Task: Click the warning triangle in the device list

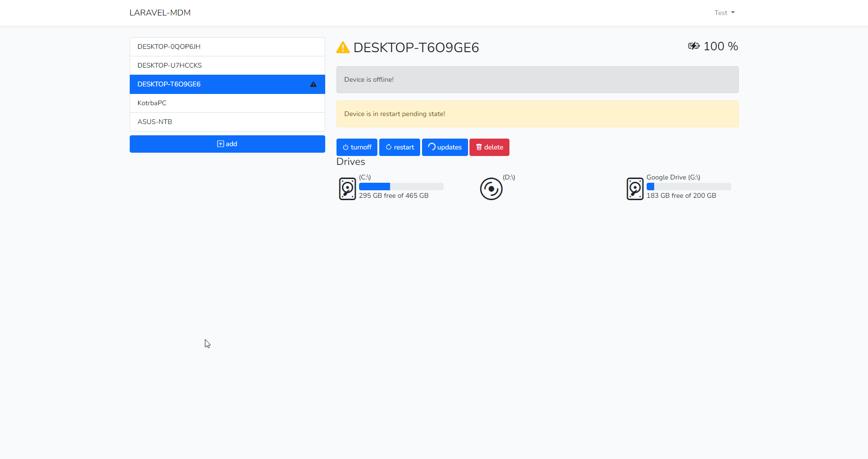Action: [x=313, y=84]
